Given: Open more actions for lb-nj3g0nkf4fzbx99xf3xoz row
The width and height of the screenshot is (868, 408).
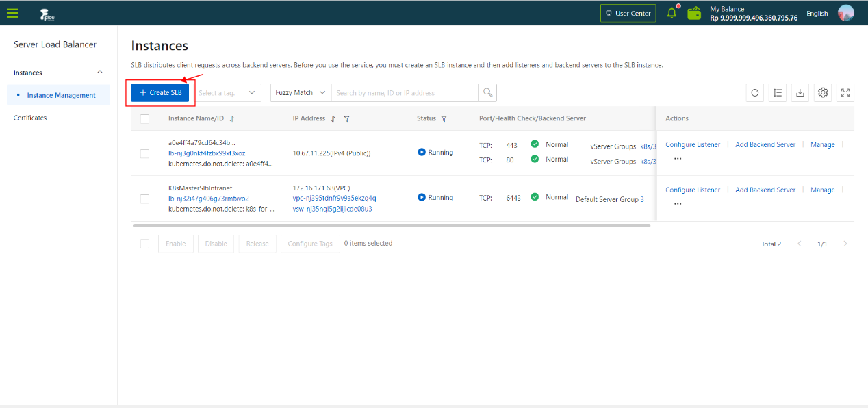Looking at the screenshot, I should coord(678,159).
